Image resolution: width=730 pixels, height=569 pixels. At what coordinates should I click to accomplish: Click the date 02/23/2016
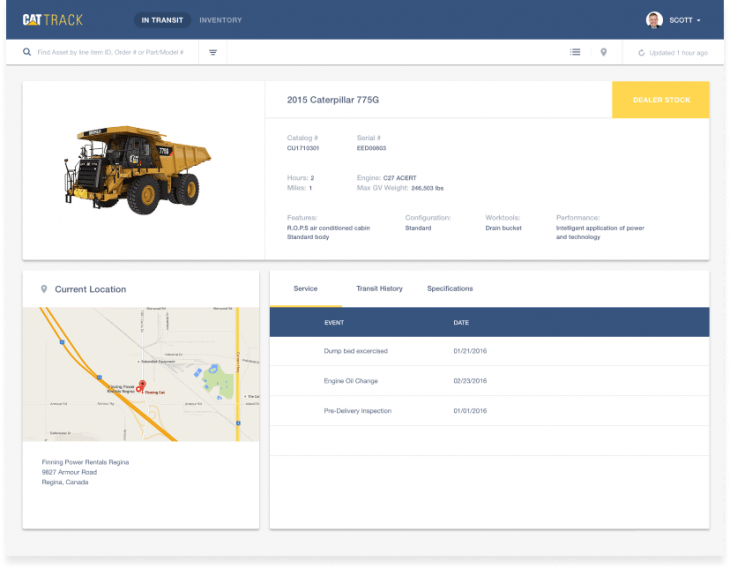[470, 381]
